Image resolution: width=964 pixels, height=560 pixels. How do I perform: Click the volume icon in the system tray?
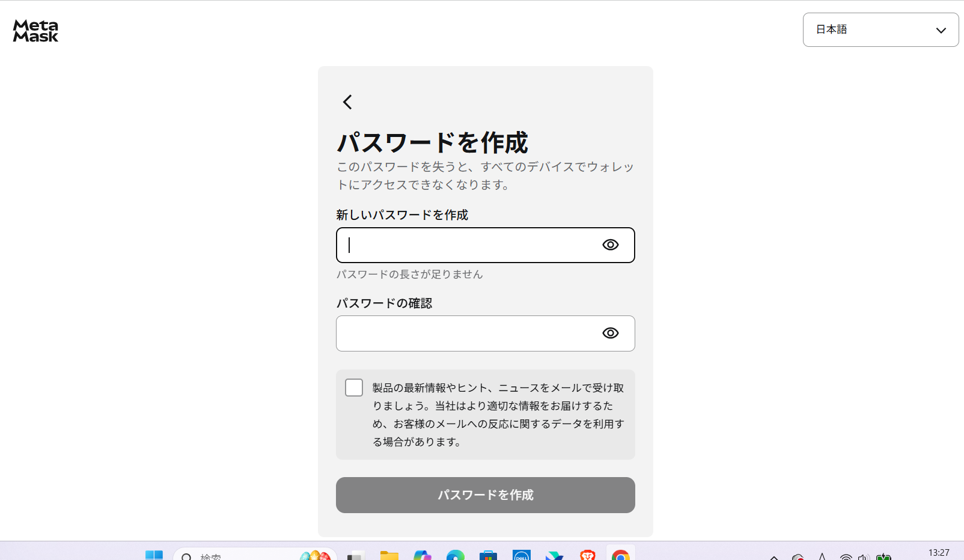(864, 556)
